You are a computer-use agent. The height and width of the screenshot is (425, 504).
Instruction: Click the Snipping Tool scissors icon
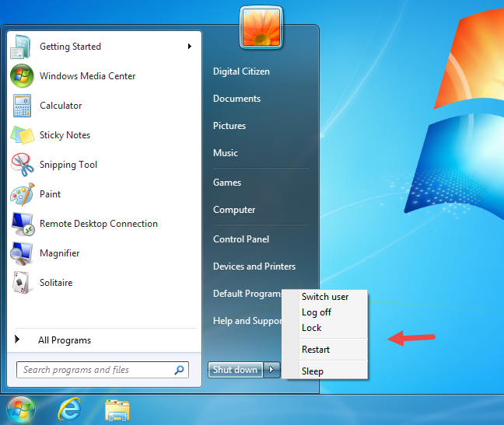(x=23, y=165)
